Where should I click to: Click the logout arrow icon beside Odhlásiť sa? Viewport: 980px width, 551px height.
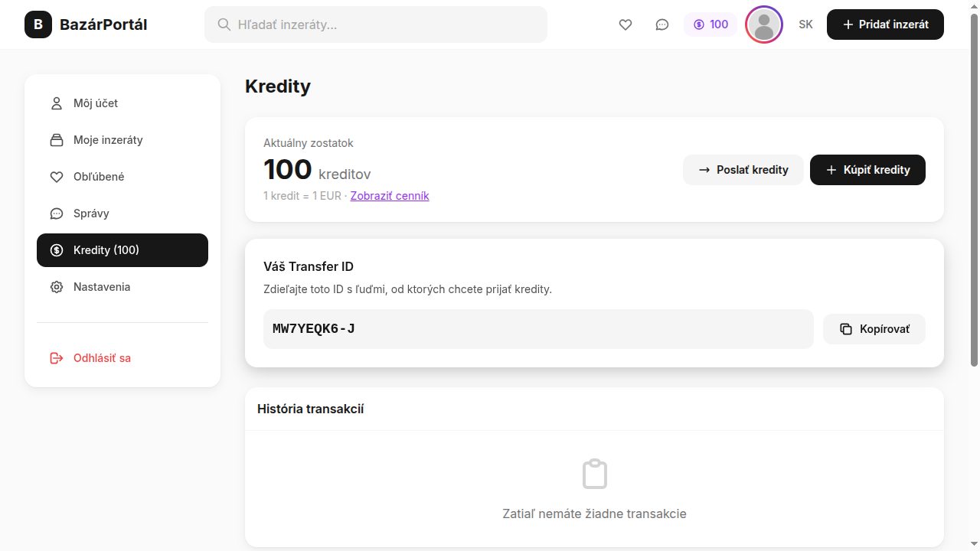point(56,357)
